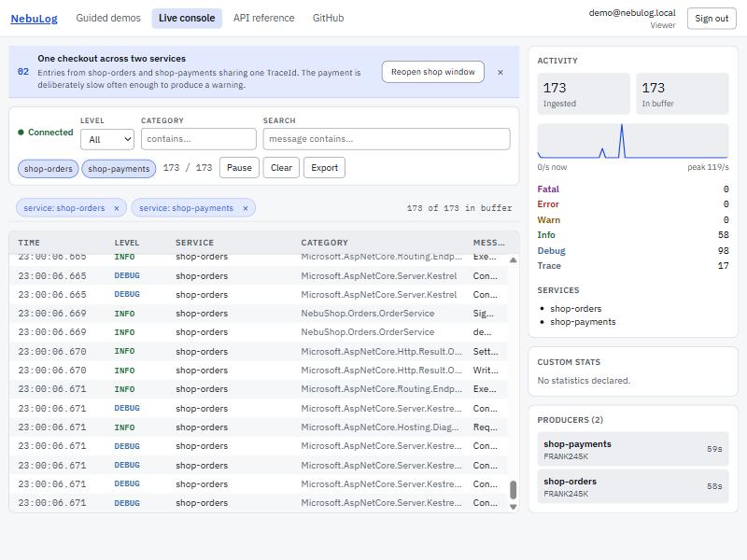
Task: Remove the service: shop-payments filter chip
Action: point(246,208)
